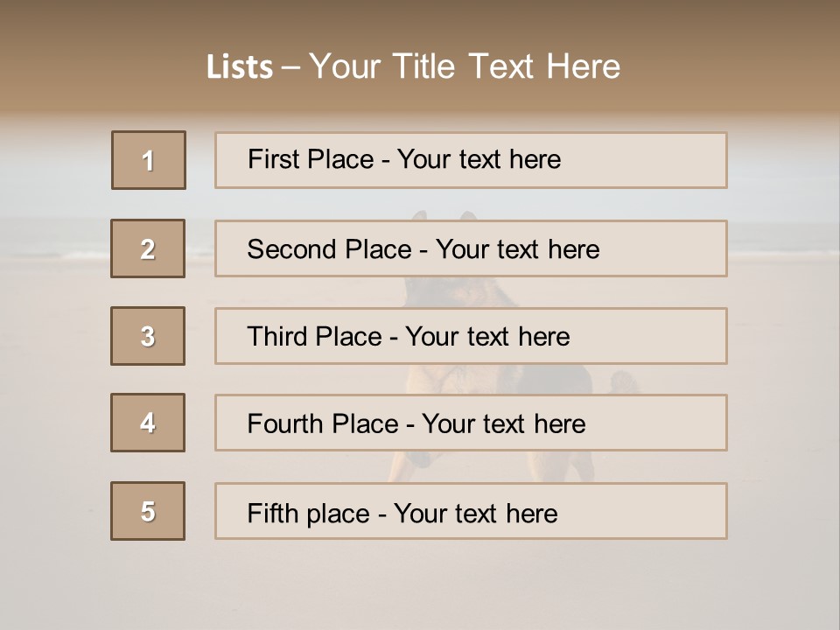Screen dimensions: 840x630
Task: Click the number 1 box
Action: coord(149,160)
